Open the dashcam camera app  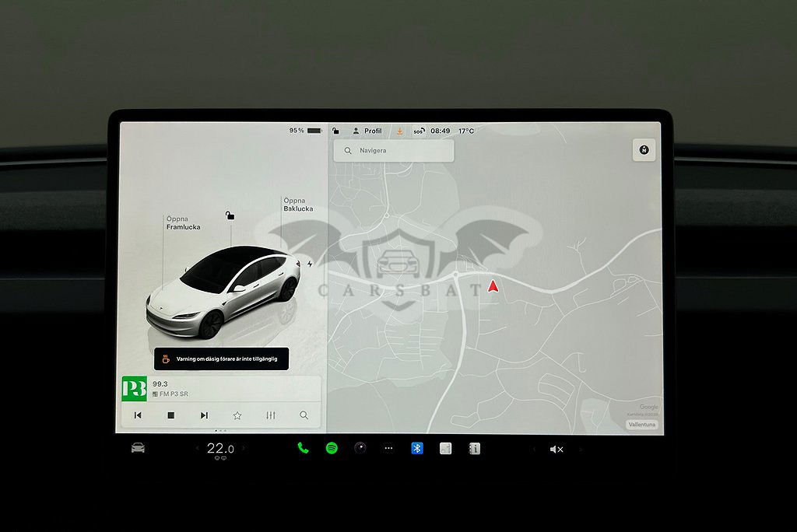coord(360,449)
